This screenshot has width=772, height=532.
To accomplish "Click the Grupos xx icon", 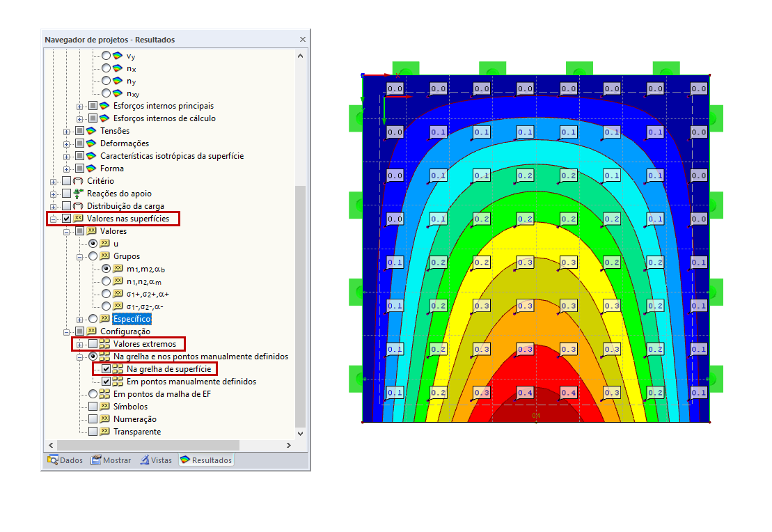I will point(104,256).
